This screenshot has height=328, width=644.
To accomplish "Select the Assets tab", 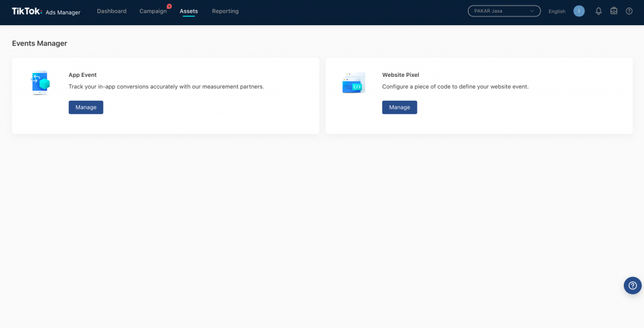I will (x=189, y=11).
